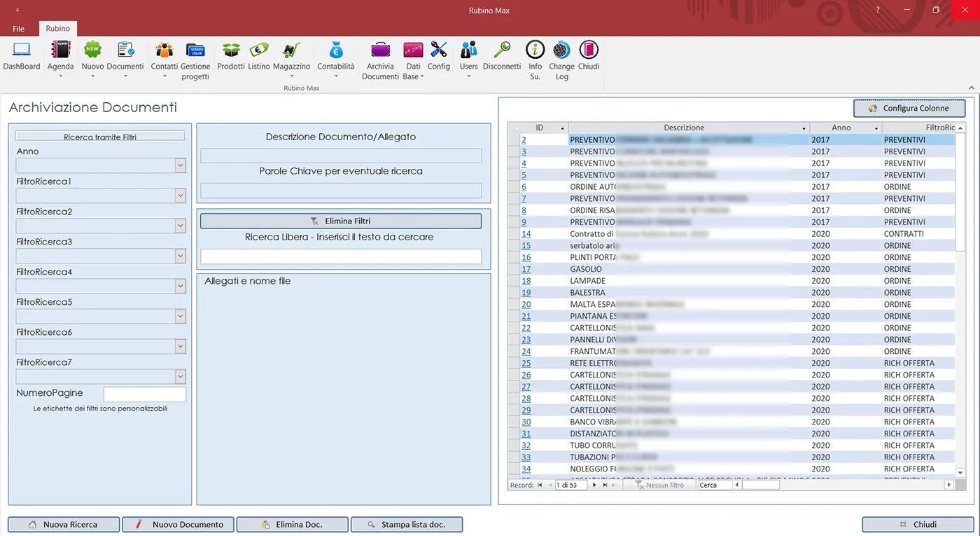Image resolution: width=980 pixels, height=536 pixels.
Task: Click the Cerca box in record bar
Action: coord(715,485)
